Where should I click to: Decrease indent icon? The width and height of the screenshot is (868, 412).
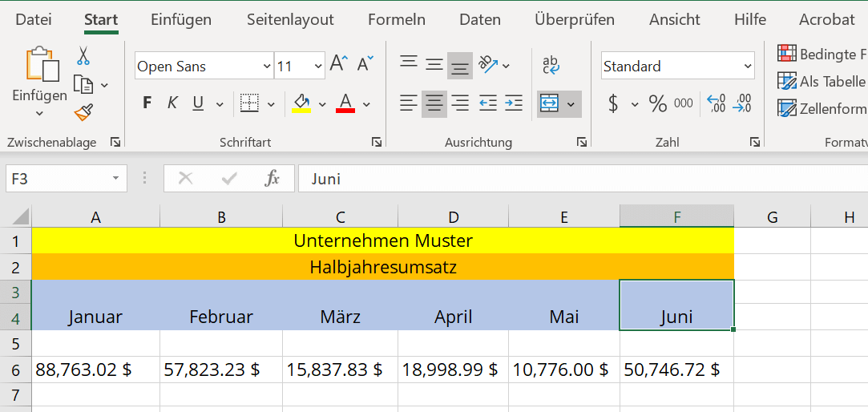[487, 103]
